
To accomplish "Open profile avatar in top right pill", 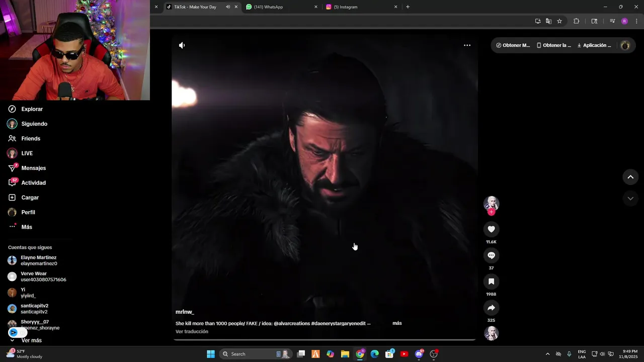I will (625, 45).
